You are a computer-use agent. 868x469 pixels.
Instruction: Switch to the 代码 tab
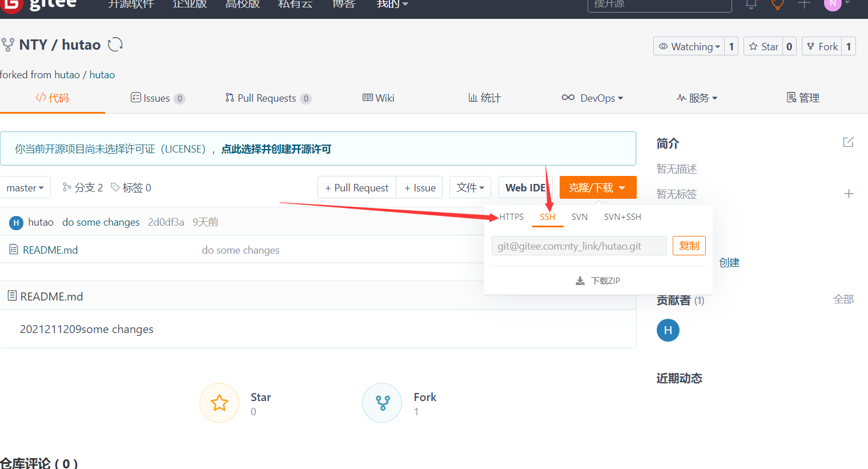[52, 98]
